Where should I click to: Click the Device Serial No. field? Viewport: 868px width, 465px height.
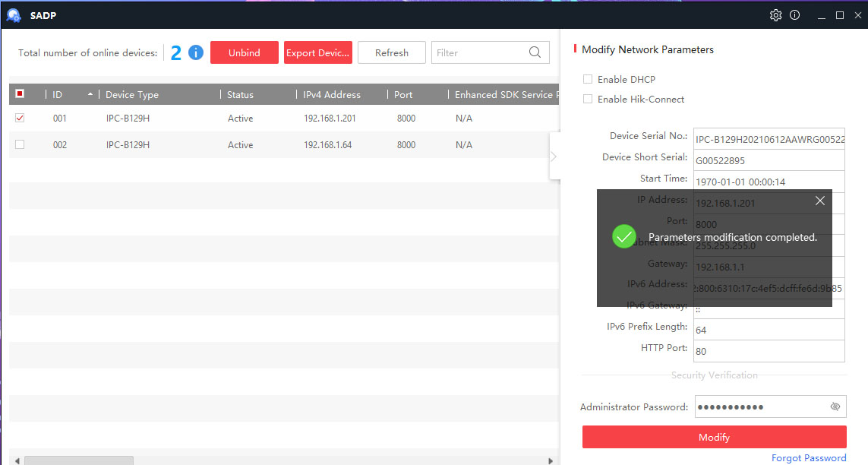[769, 139]
